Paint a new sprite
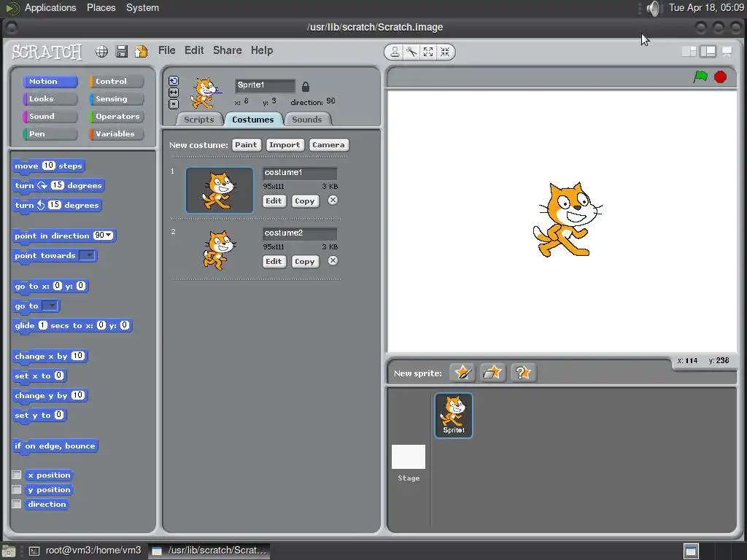This screenshot has width=747, height=560. point(462,373)
